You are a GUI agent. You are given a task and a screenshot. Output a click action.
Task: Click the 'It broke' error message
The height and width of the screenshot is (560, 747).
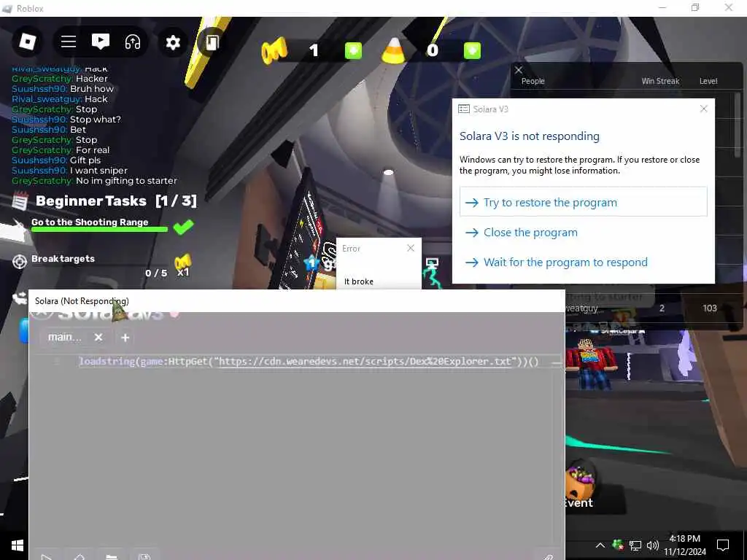(x=359, y=281)
